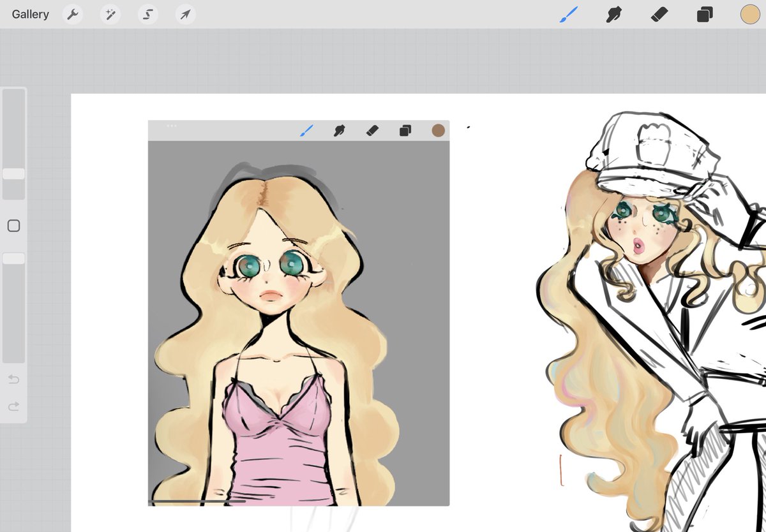Click the brush opacity slider handle
The image size is (766, 532).
[x=13, y=258]
